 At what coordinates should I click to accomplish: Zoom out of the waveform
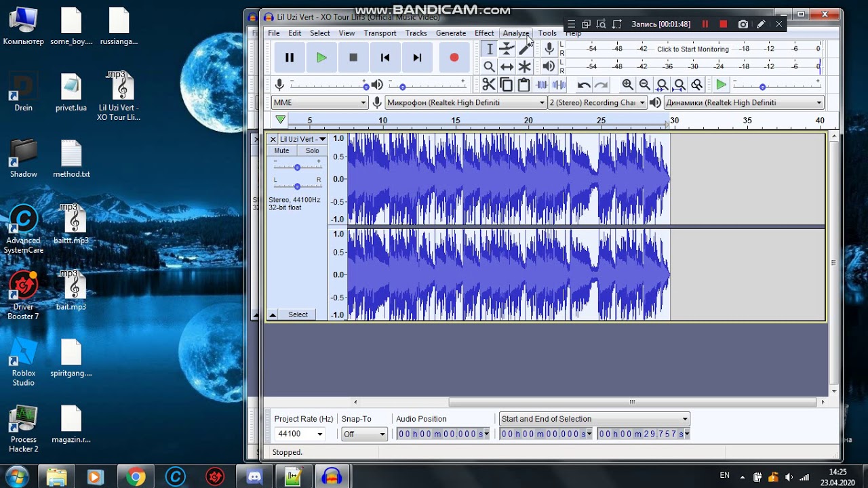[x=645, y=85]
